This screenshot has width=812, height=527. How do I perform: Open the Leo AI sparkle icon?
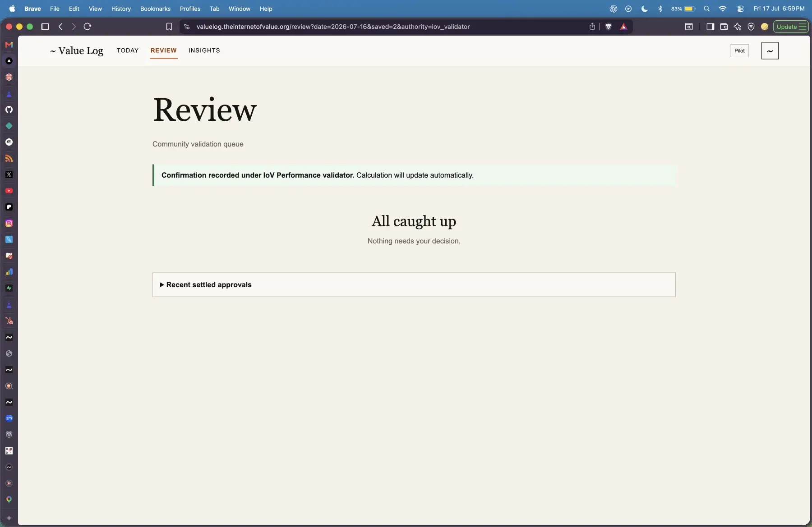[x=738, y=27]
